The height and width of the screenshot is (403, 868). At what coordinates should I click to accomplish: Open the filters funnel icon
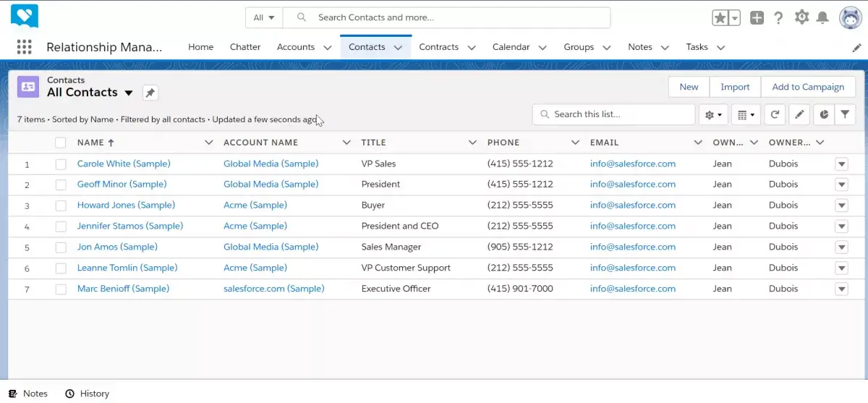[845, 114]
